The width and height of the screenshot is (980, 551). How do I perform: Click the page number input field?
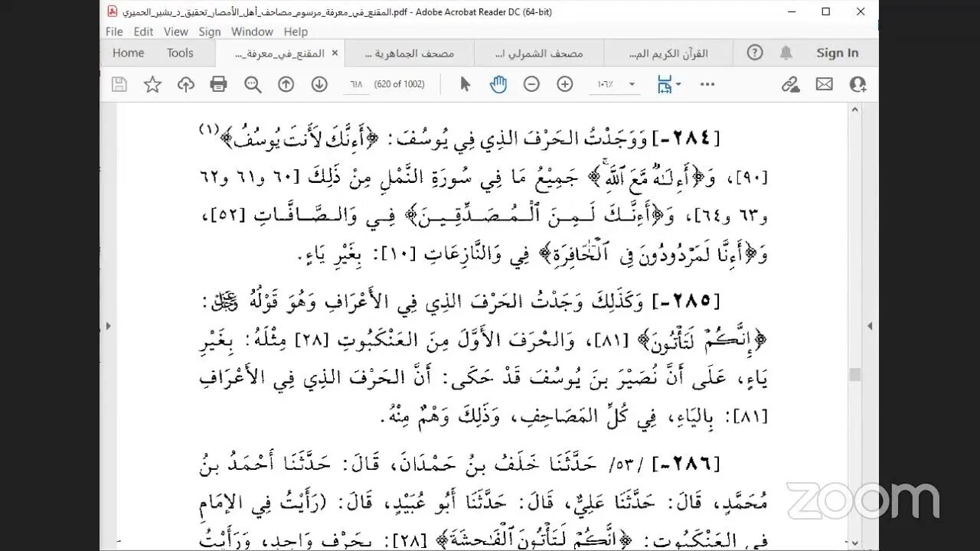356,84
